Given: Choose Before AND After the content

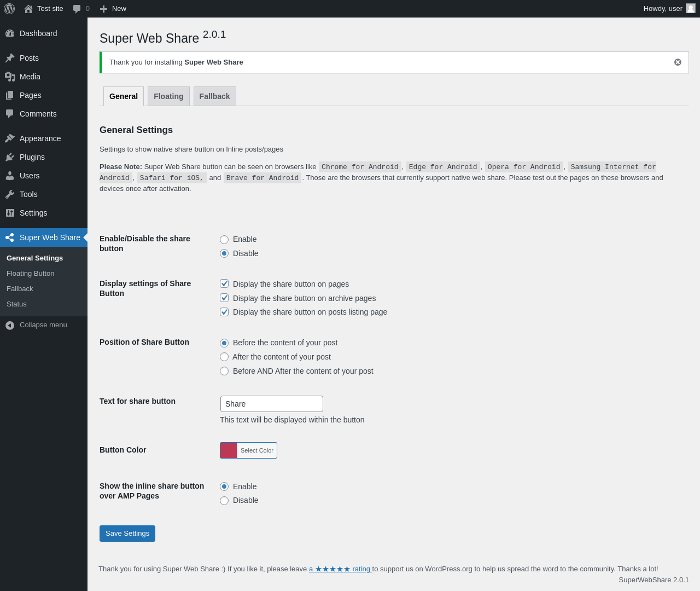Looking at the screenshot, I should pos(224,371).
